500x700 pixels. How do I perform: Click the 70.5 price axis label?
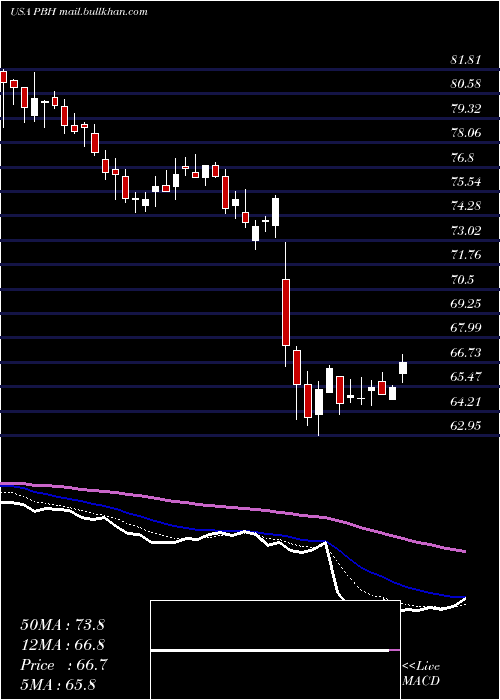[x=462, y=279]
